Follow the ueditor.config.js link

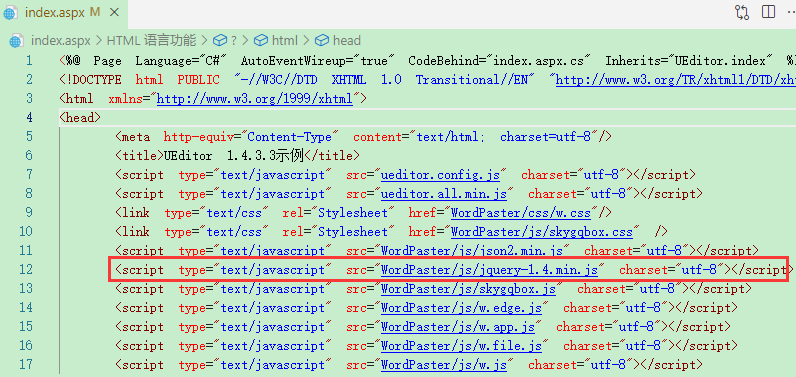coord(440,175)
